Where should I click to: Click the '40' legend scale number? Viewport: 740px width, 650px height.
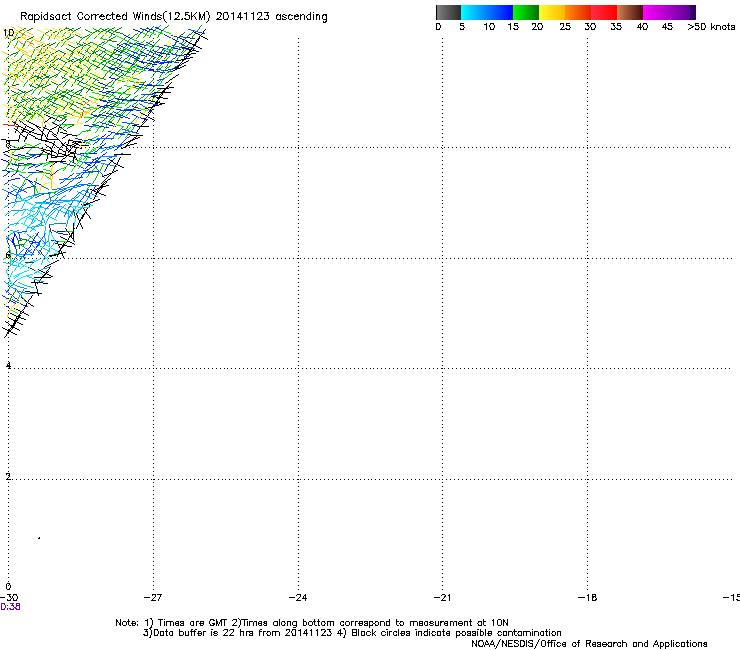pyautogui.click(x=642, y=27)
